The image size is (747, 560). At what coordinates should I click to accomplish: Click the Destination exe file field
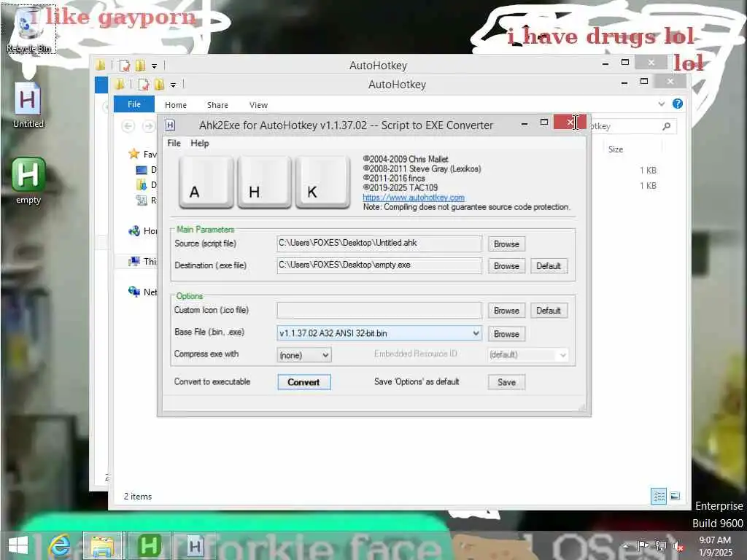point(379,265)
